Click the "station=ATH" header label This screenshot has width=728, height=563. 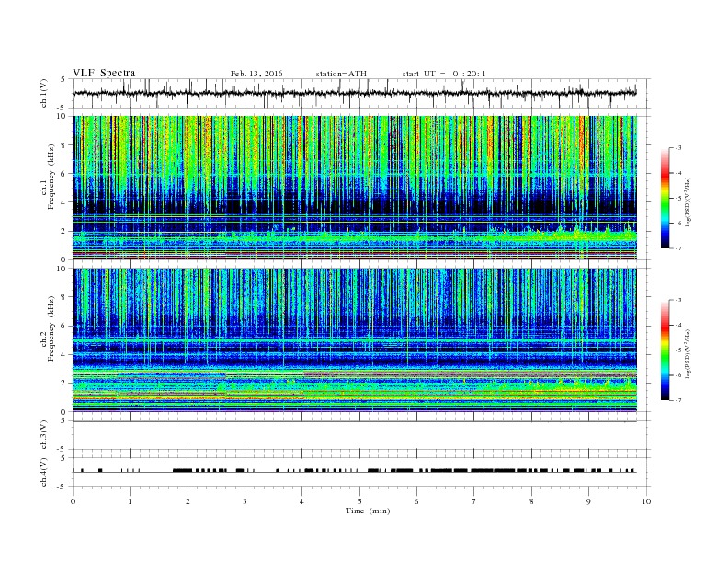[341, 74]
